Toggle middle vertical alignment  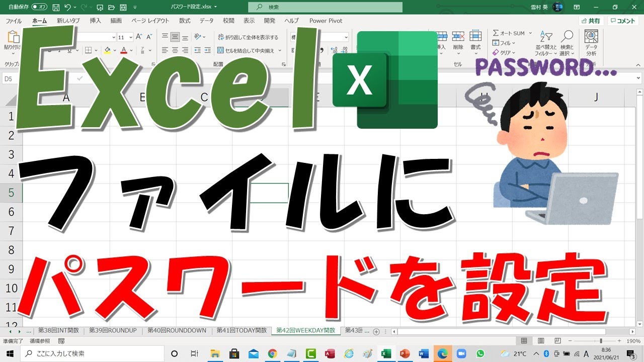pos(175,37)
